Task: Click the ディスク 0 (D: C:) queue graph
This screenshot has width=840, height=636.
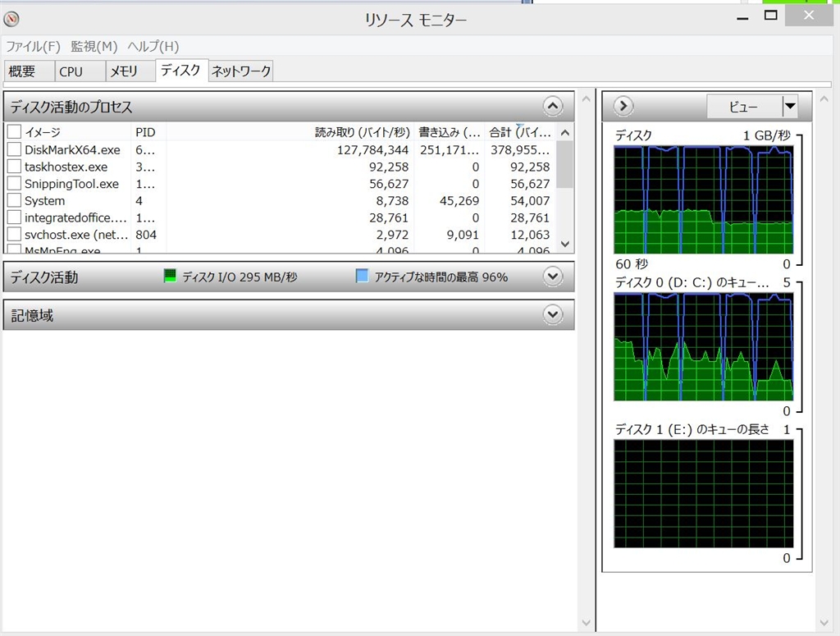Action: coord(703,346)
